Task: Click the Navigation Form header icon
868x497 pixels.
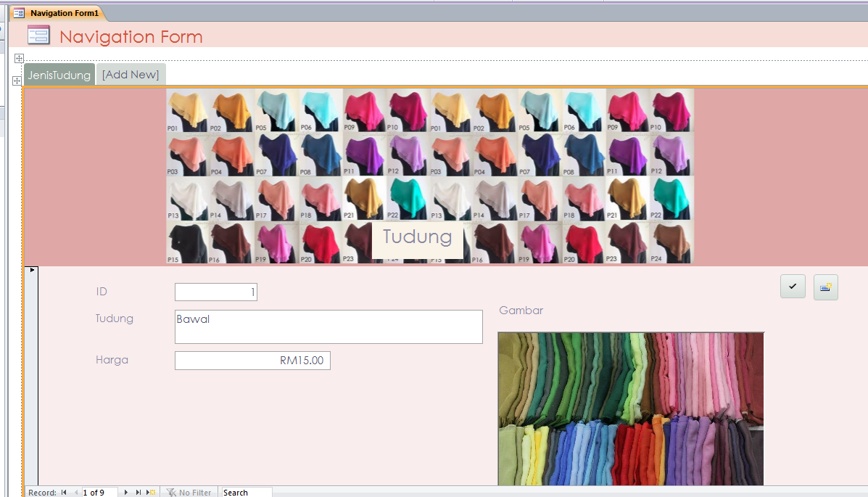Action: pos(38,36)
